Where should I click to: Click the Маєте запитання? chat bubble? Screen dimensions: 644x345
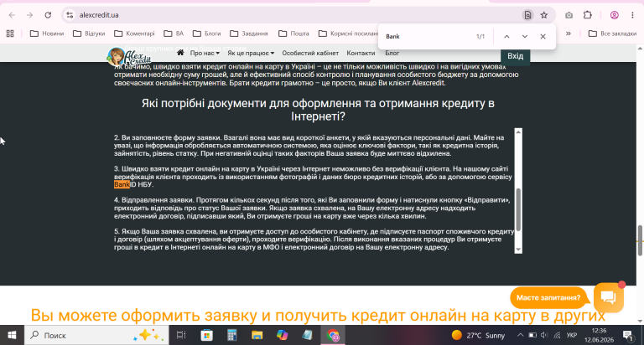[548, 298]
